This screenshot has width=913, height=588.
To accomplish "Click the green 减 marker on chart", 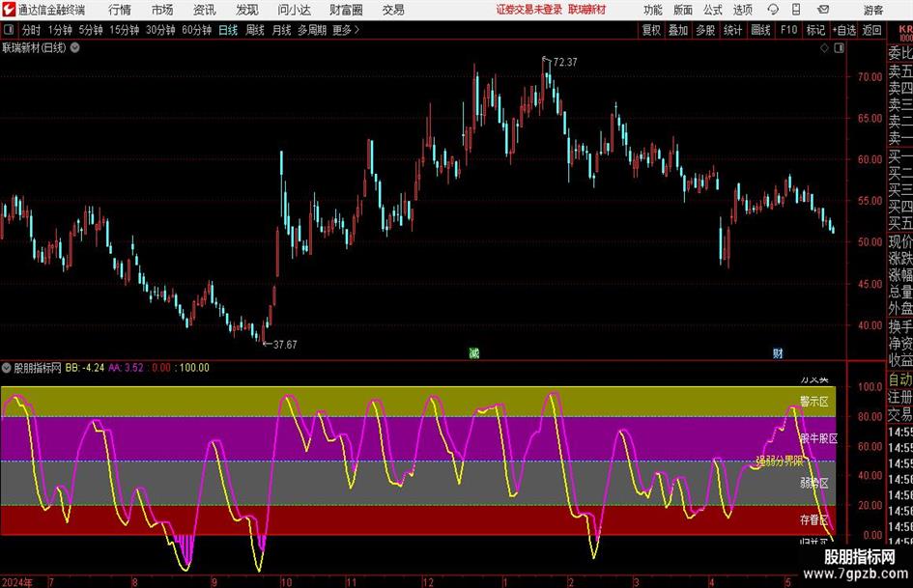I will (x=474, y=352).
